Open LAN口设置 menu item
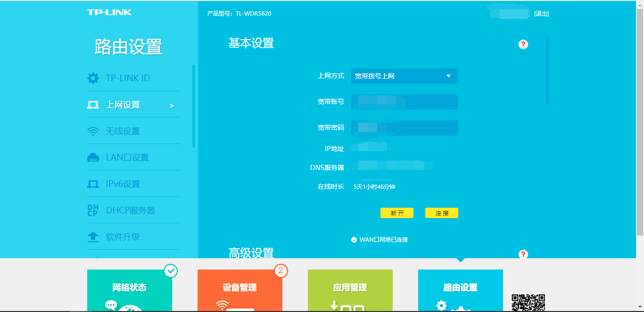 pyautogui.click(x=133, y=158)
